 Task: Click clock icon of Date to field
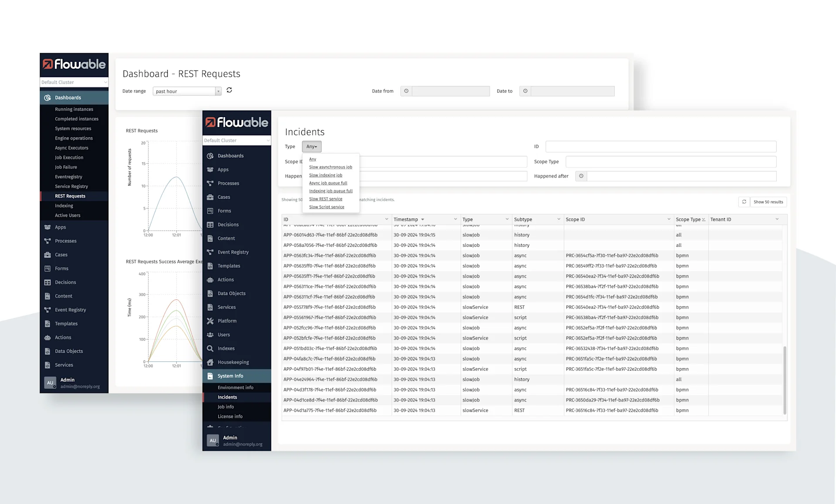(525, 91)
